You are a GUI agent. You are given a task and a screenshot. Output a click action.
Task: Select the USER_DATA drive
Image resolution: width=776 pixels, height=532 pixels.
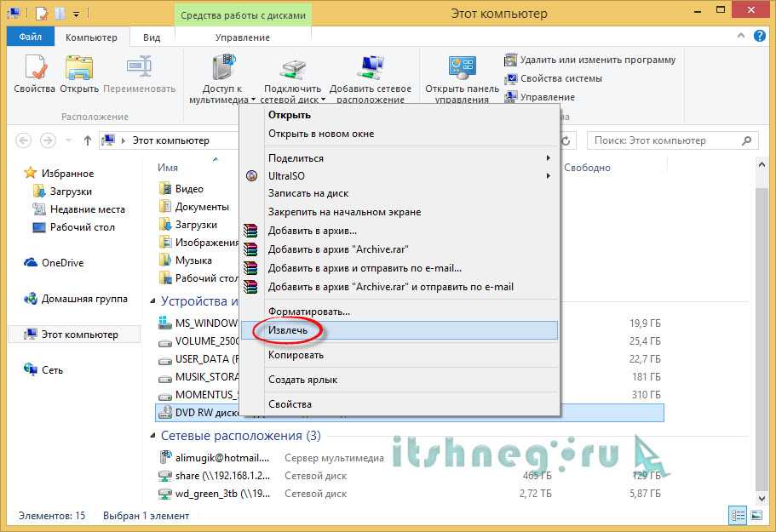pos(198,358)
